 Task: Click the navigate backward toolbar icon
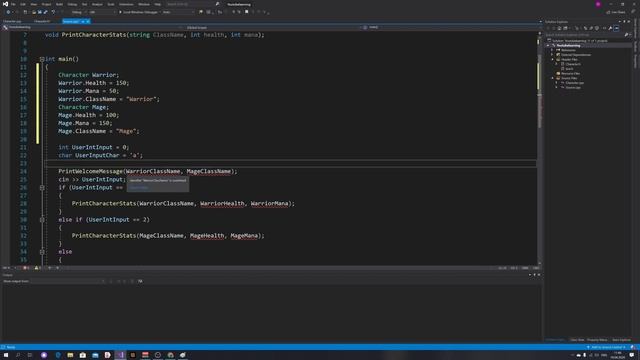click(8, 12)
